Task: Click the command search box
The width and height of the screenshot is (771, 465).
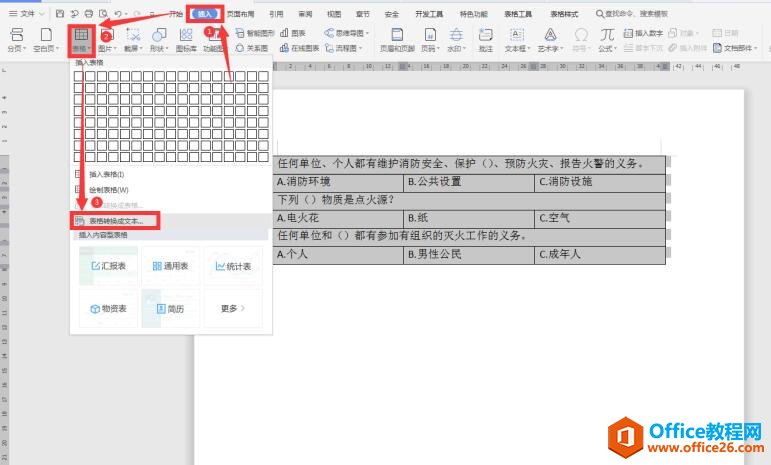Action: pyautogui.click(x=632, y=14)
